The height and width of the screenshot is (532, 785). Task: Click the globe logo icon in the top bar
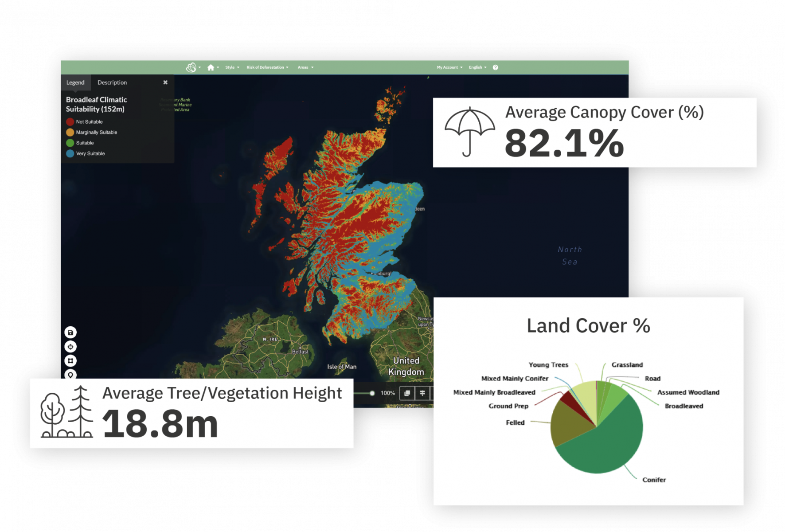[x=191, y=67]
